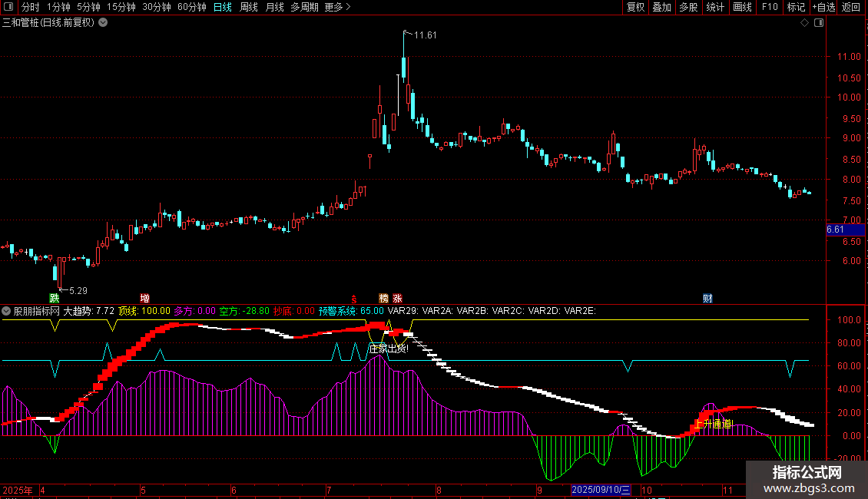This screenshot has height=499, width=868.
Task: Click the 榜 event marker icon
Action: pyautogui.click(x=383, y=298)
